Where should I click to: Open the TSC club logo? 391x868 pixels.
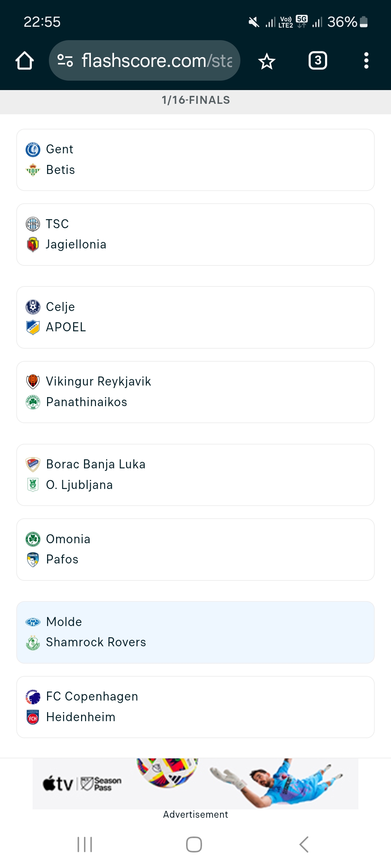pyautogui.click(x=33, y=224)
